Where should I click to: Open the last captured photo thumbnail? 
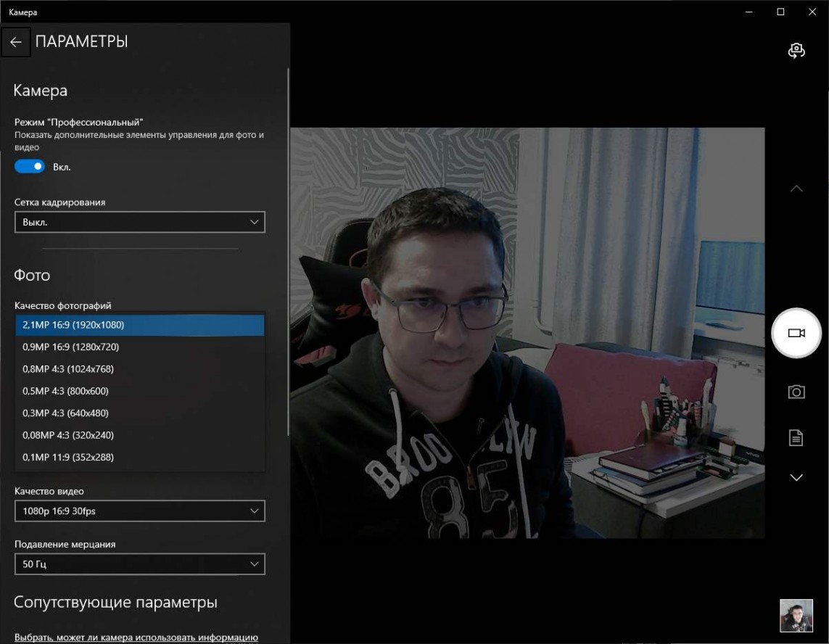[x=796, y=616]
